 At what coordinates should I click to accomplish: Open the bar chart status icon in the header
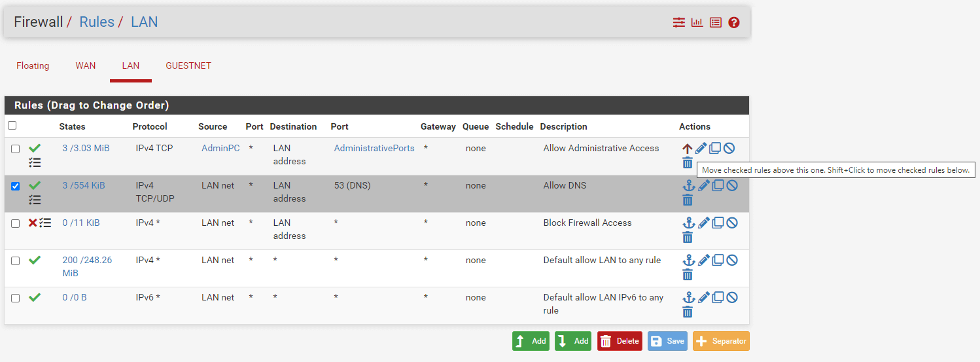click(x=697, y=22)
